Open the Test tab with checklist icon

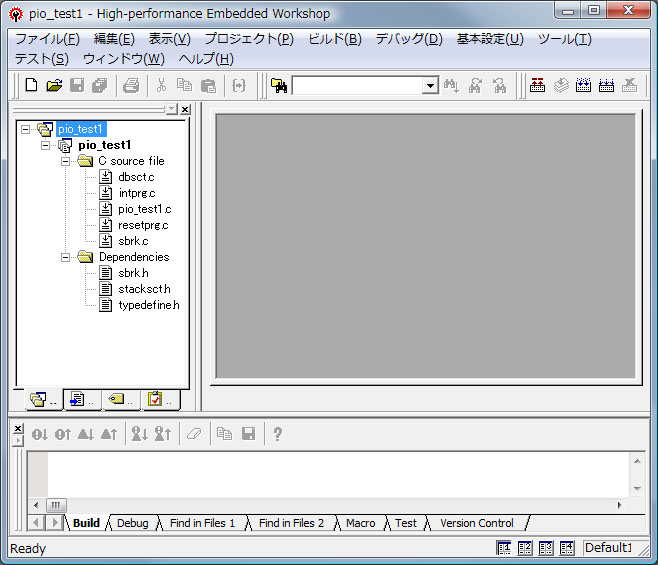(x=155, y=400)
